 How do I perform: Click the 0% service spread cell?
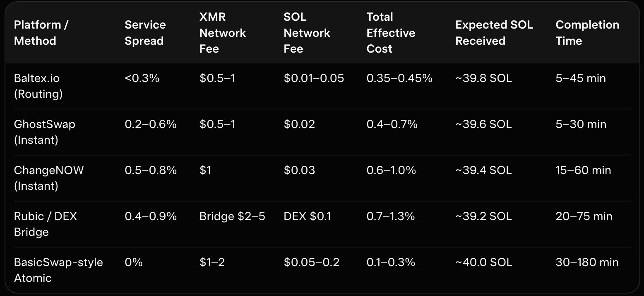133,262
